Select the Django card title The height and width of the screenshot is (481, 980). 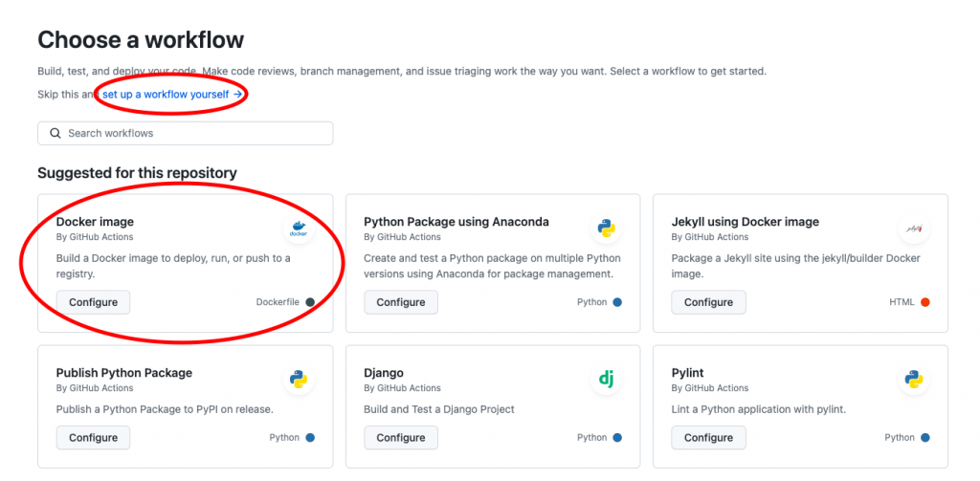(384, 373)
